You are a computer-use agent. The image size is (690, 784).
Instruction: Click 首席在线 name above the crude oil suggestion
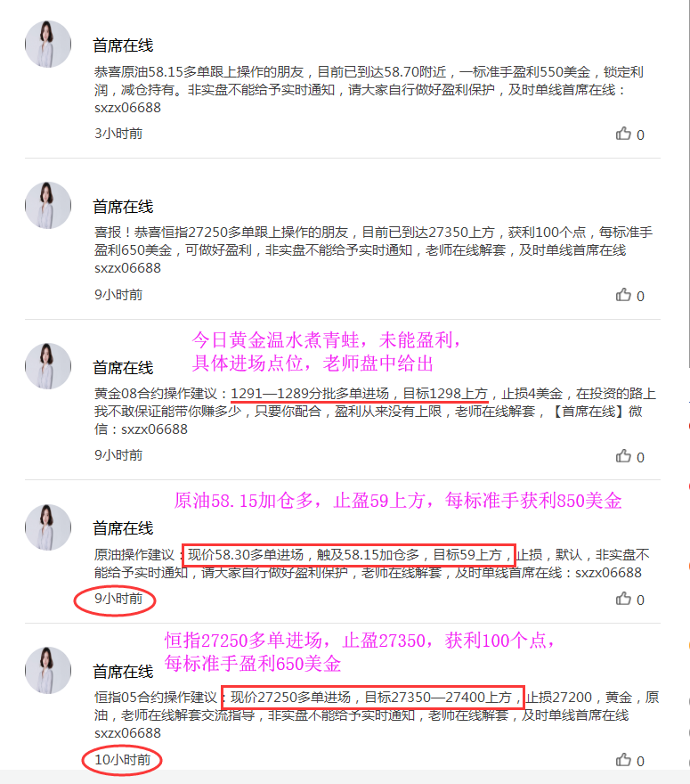(x=123, y=528)
